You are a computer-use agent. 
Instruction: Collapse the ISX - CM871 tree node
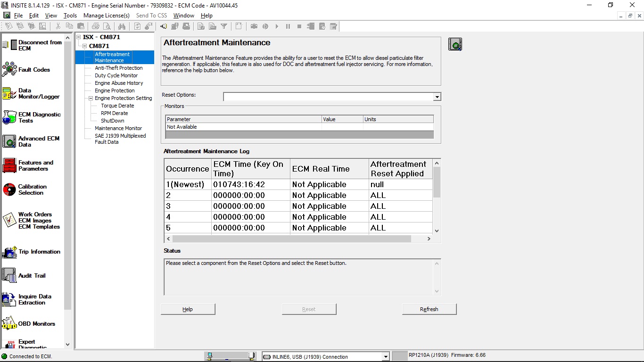click(x=79, y=37)
